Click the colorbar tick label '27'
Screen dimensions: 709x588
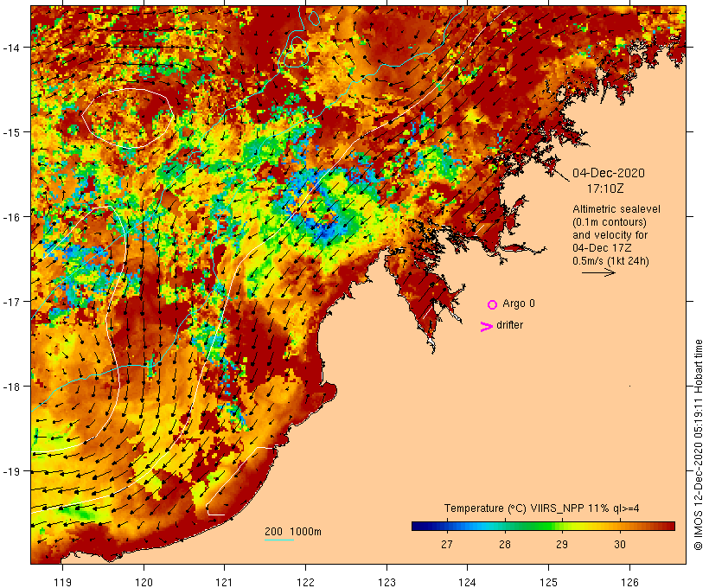point(447,544)
